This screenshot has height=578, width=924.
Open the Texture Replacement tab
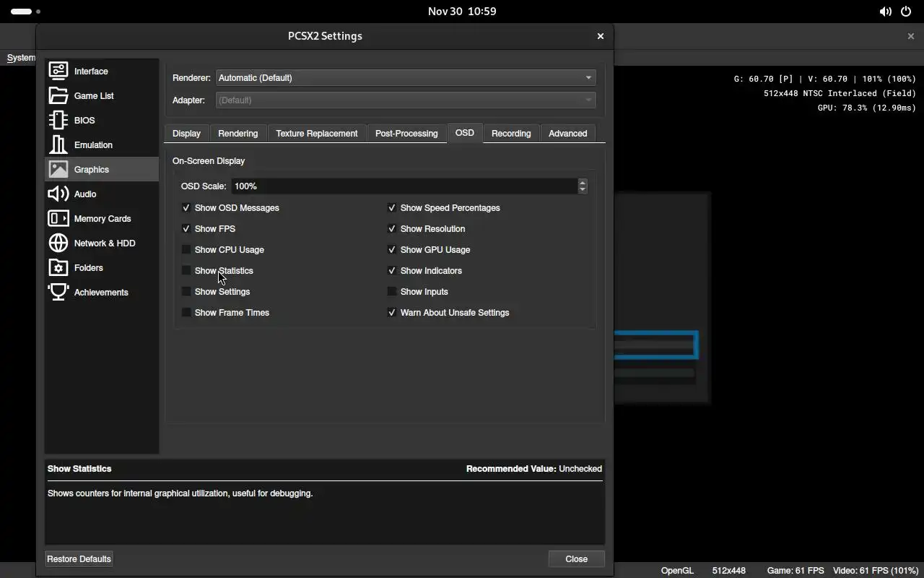coord(317,133)
